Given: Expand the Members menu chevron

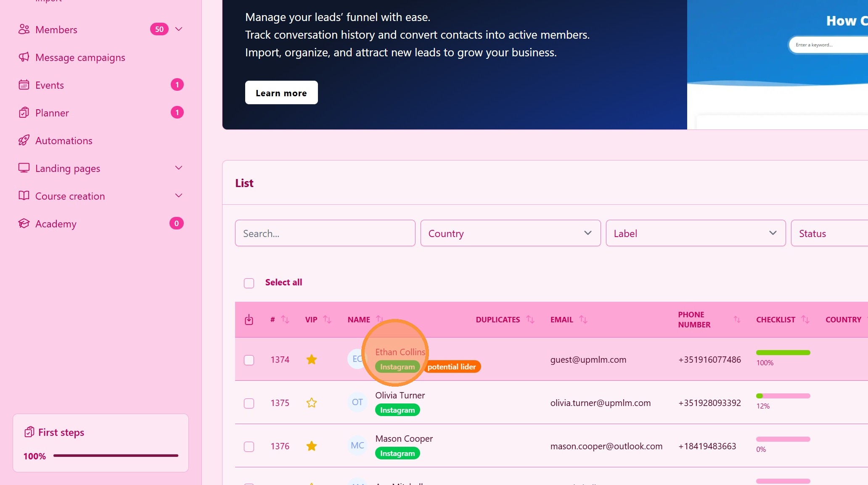Looking at the screenshot, I should click(179, 29).
